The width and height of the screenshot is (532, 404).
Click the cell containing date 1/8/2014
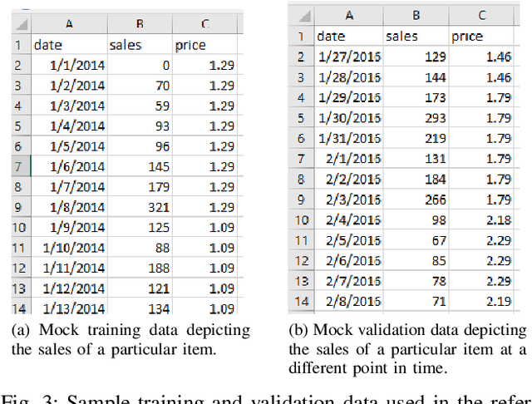(x=69, y=207)
